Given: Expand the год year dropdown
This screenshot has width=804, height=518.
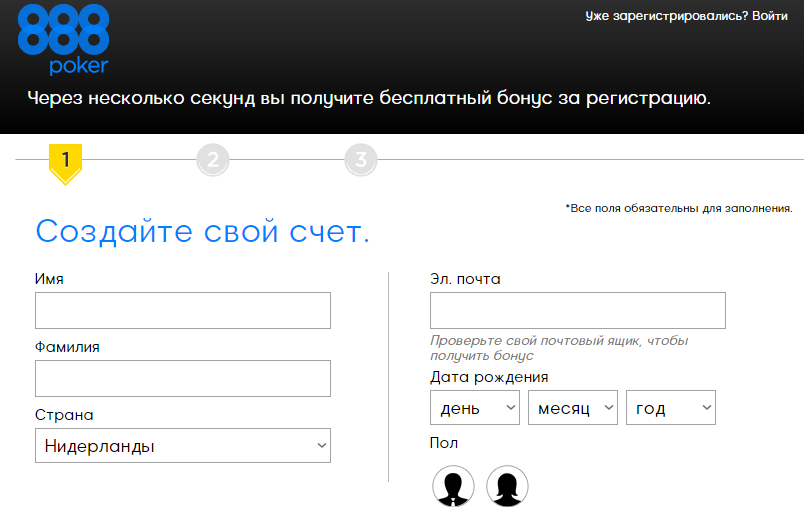Looking at the screenshot, I should [x=671, y=408].
